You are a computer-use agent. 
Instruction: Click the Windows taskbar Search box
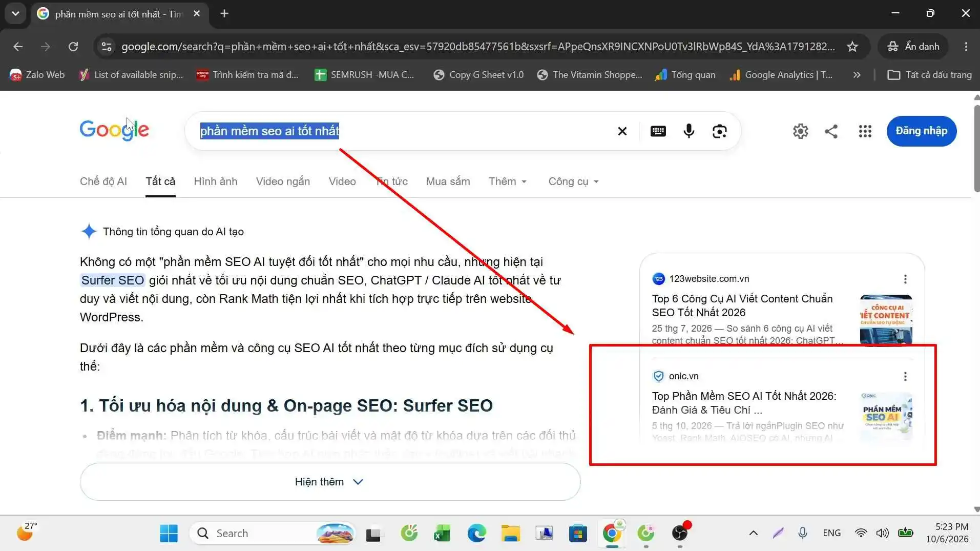(x=273, y=534)
